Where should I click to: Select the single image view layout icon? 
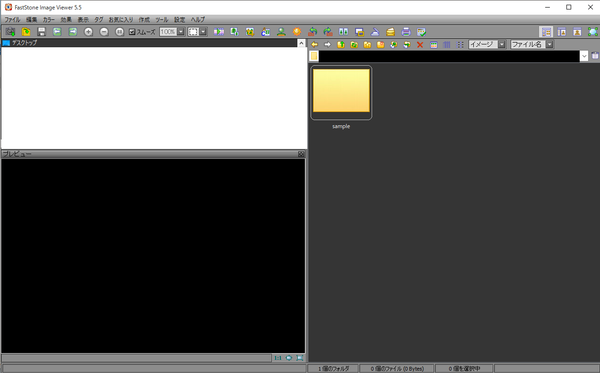[577, 32]
